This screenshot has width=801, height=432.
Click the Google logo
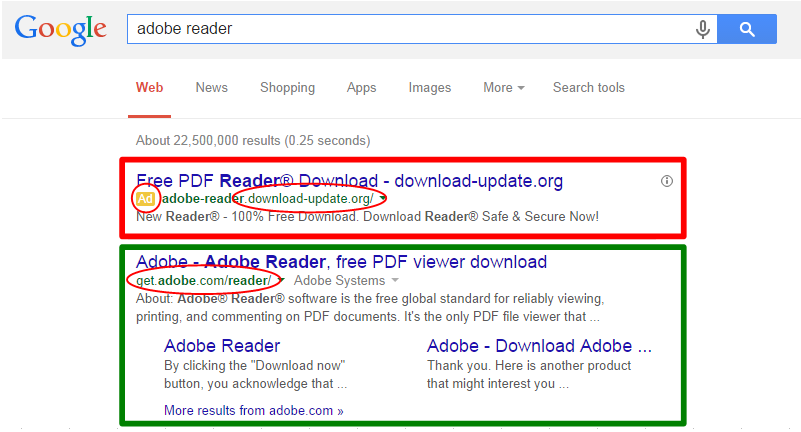point(60,32)
